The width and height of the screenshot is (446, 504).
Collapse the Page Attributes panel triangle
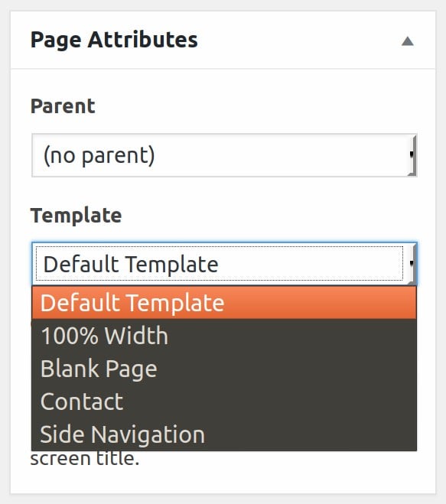pos(408,41)
